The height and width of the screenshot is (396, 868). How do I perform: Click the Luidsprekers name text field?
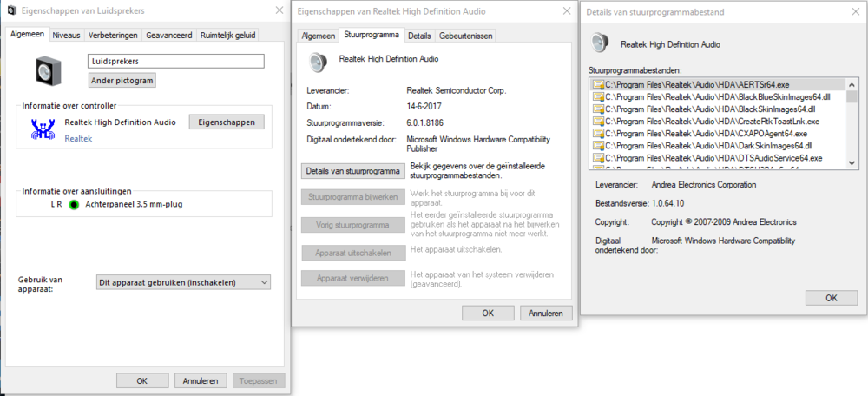pos(175,62)
